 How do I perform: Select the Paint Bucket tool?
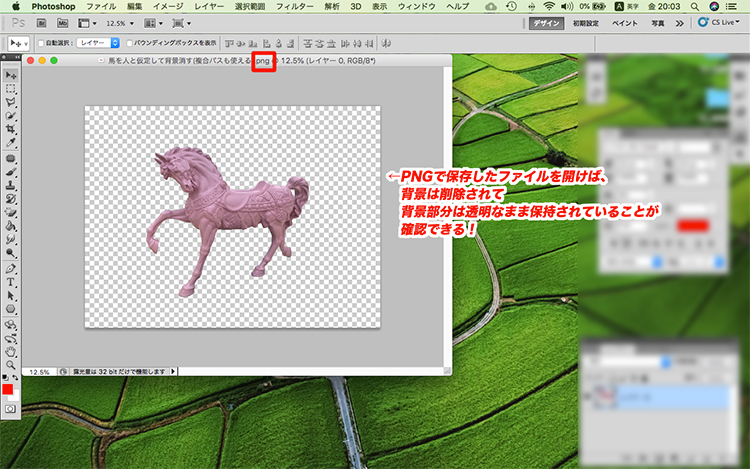tap(11, 226)
